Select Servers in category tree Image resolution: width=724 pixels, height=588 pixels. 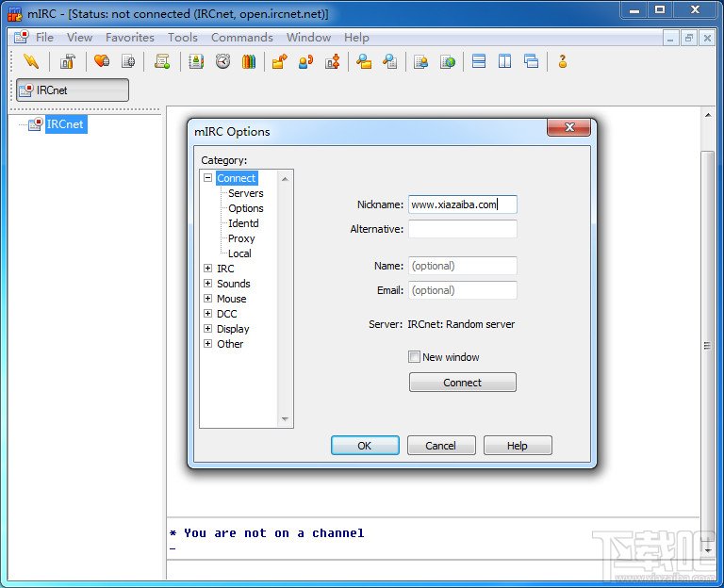246,193
